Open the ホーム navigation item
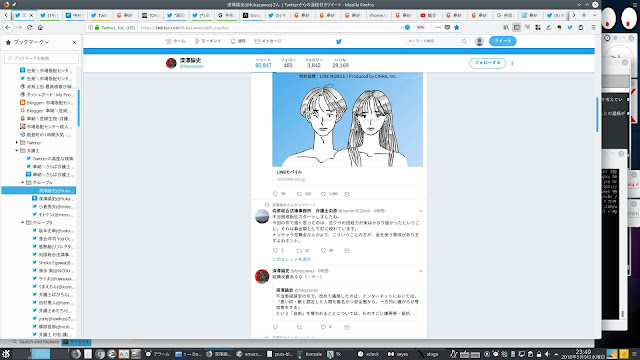Image resolution: width=640 pixels, height=360 pixels. (176, 41)
